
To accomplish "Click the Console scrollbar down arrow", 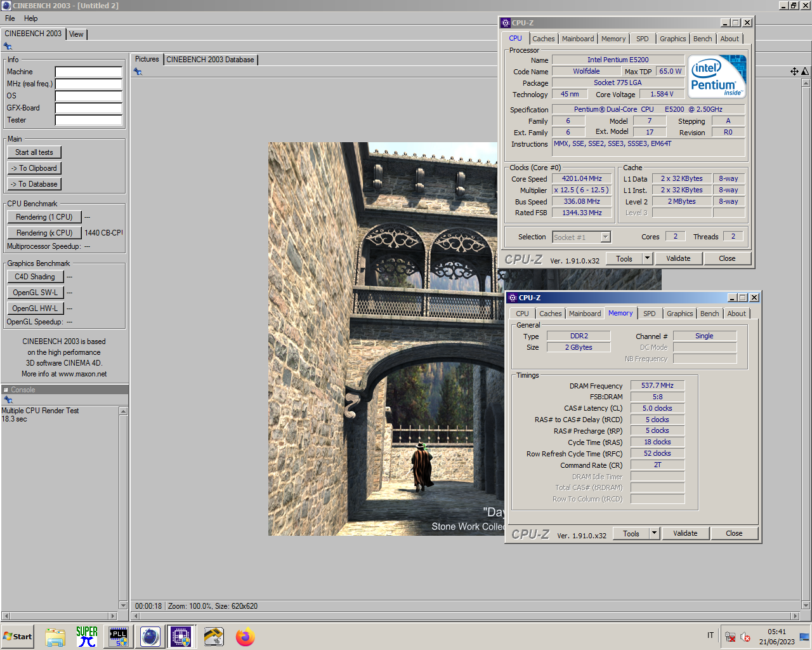I will pos(123,606).
